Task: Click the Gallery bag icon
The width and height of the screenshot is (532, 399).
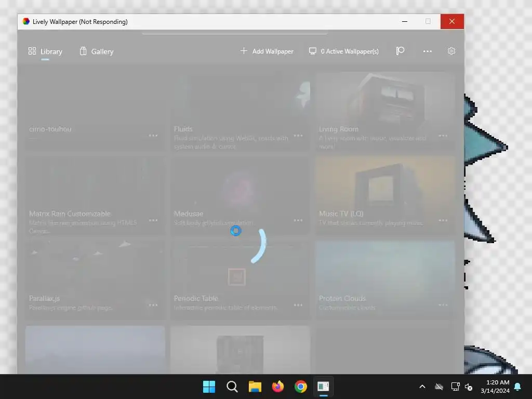Action: [x=83, y=51]
